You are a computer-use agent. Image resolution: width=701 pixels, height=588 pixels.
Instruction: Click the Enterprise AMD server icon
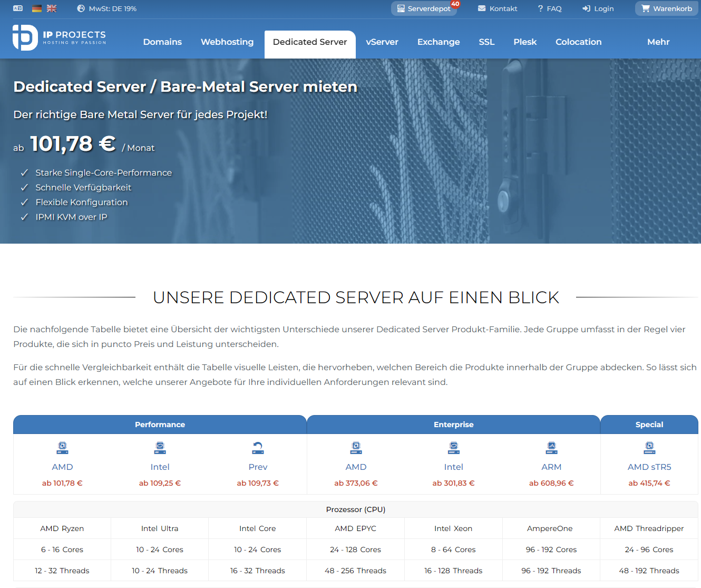pyautogui.click(x=356, y=448)
